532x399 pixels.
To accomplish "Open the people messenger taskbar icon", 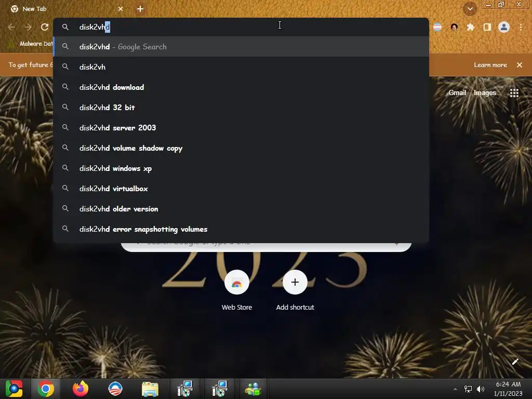I will [x=253, y=389].
